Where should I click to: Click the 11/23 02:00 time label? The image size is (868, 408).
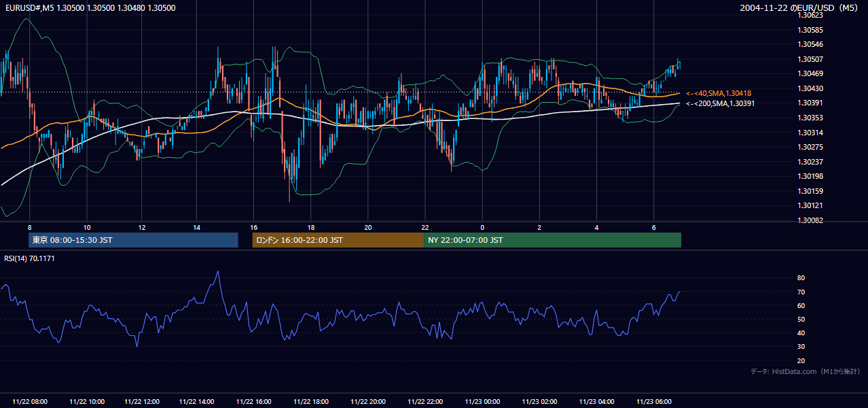[x=539, y=402]
